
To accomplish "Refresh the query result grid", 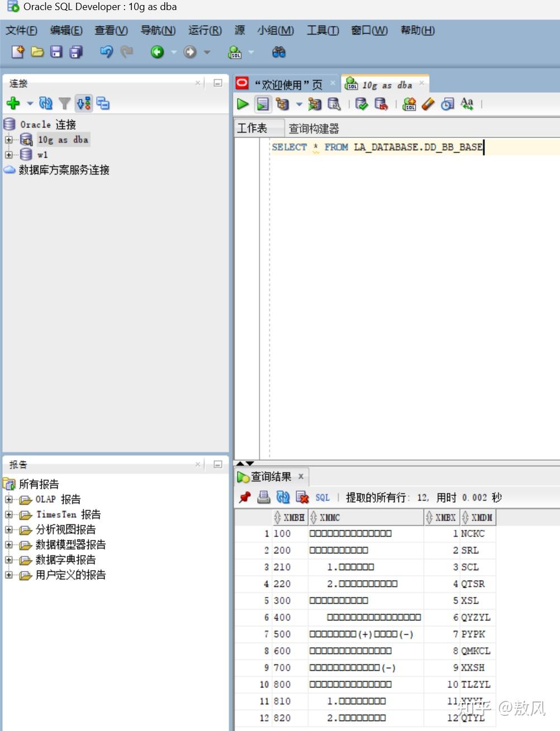I will (x=283, y=497).
